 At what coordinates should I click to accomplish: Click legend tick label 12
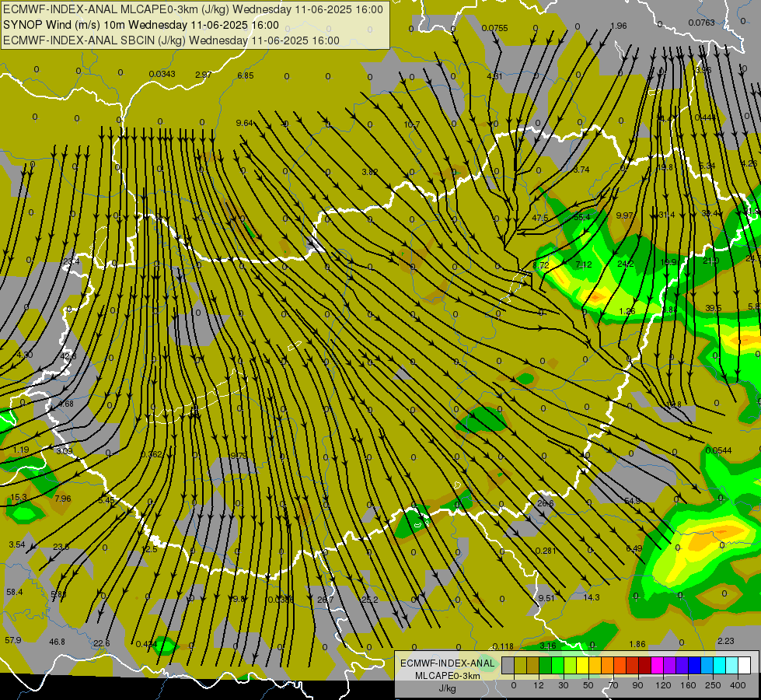pos(539,685)
